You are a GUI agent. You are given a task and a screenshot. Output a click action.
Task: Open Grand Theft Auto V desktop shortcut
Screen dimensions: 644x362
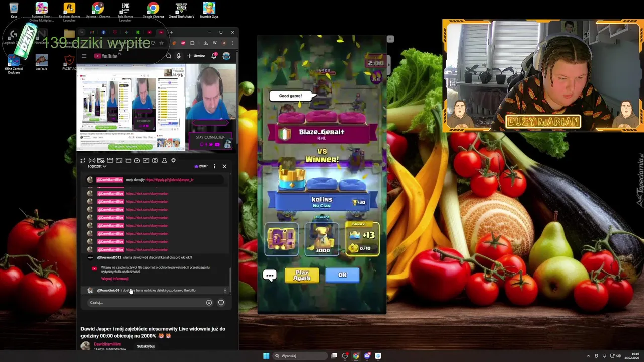pyautogui.click(x=181, y=11)
